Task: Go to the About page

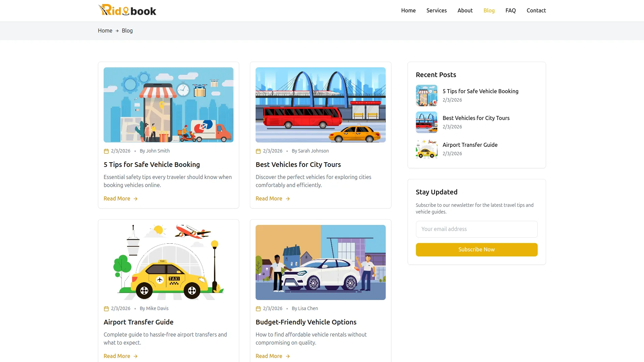Action: (x=465, y=10)
